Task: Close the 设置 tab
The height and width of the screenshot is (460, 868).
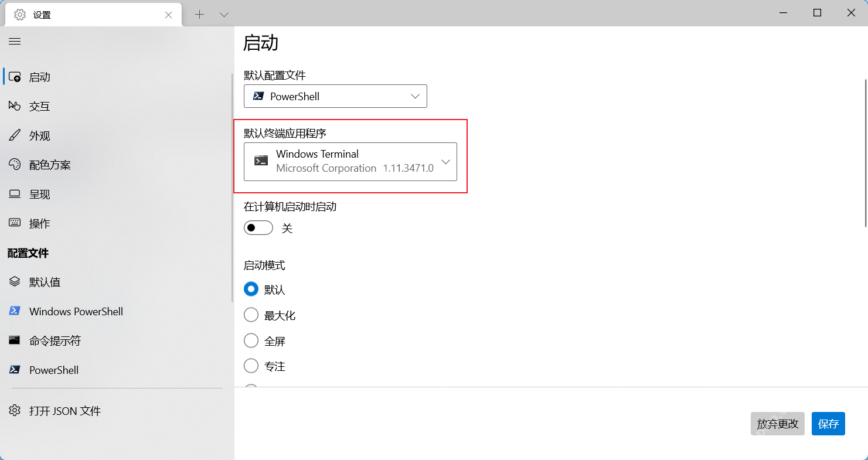Action: (x=168, y=15)
